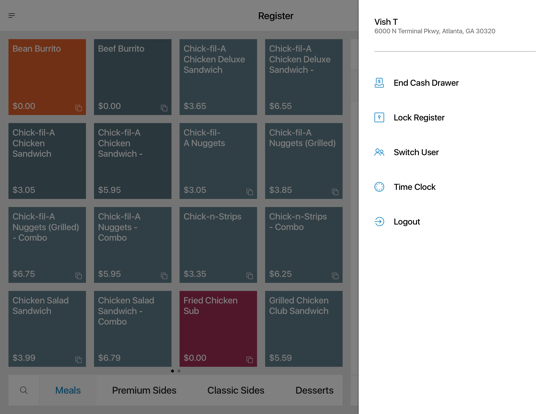
Task: Click the Register title
Action: tap(276, 16)
